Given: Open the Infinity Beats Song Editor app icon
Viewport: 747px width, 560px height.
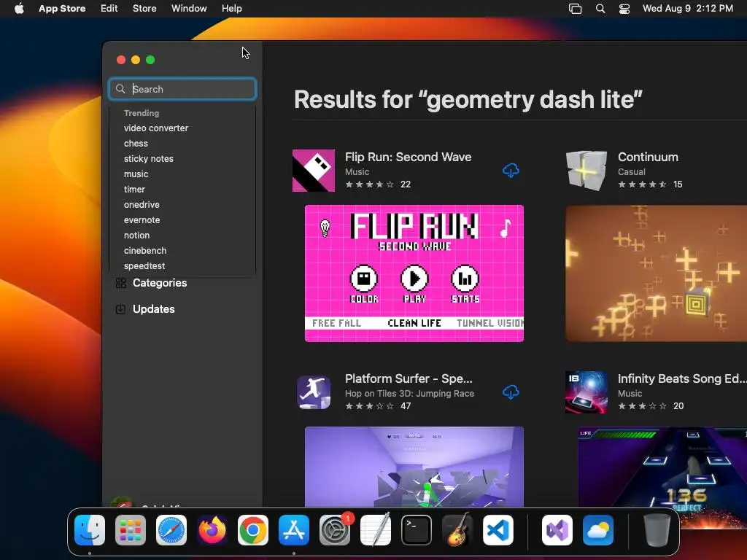Looking at the screenshot, I should click(587, 392).
